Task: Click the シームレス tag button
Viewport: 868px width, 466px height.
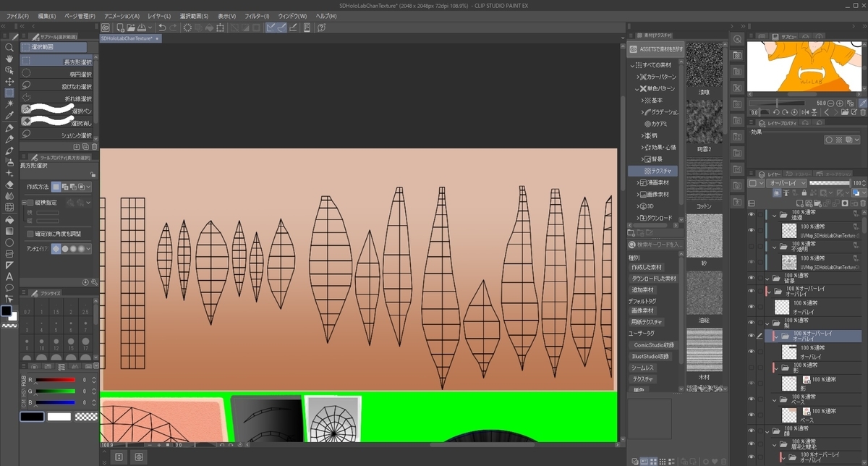Action: click(x=642, y=368)
